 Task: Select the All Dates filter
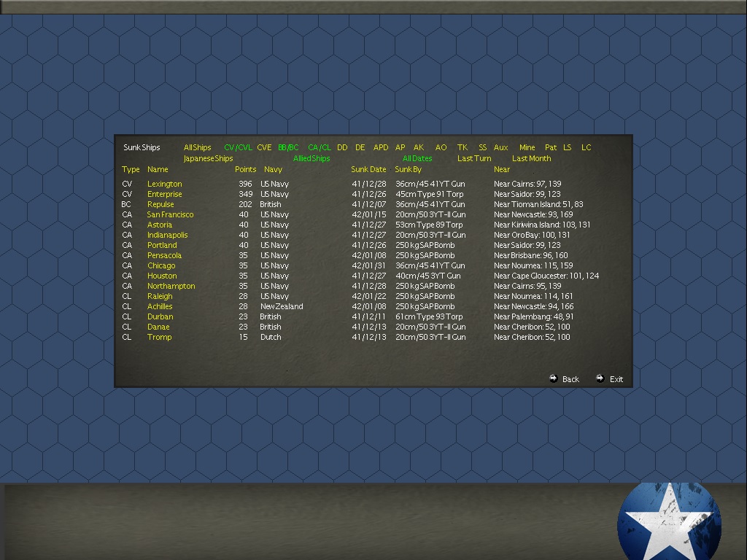(x=417, y=158)
